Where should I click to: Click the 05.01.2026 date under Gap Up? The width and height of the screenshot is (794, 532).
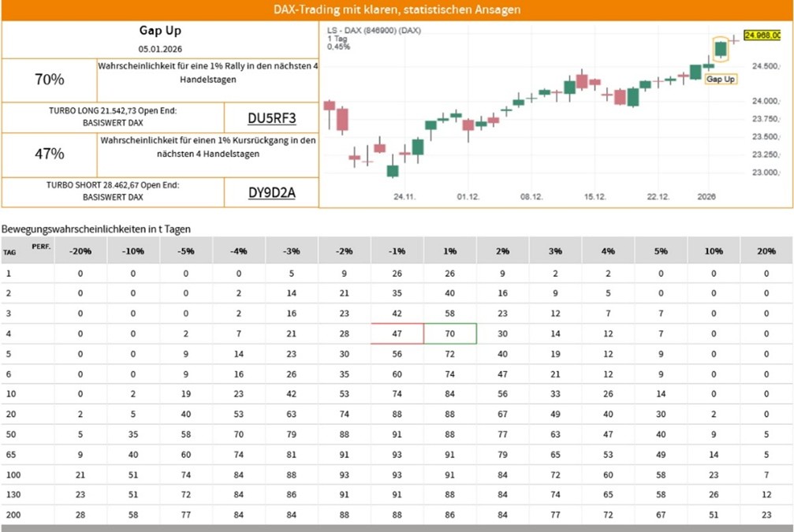160,49
